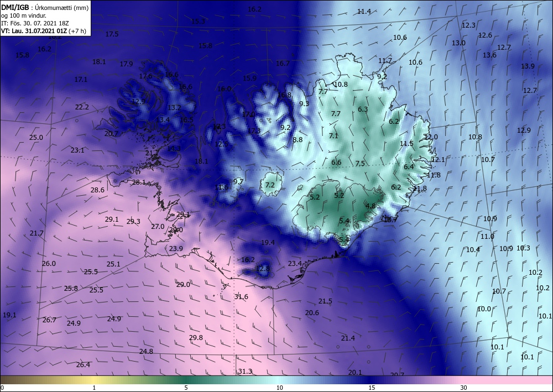
Task: Click the 13.9 value label
Action: tap(528, 66)
